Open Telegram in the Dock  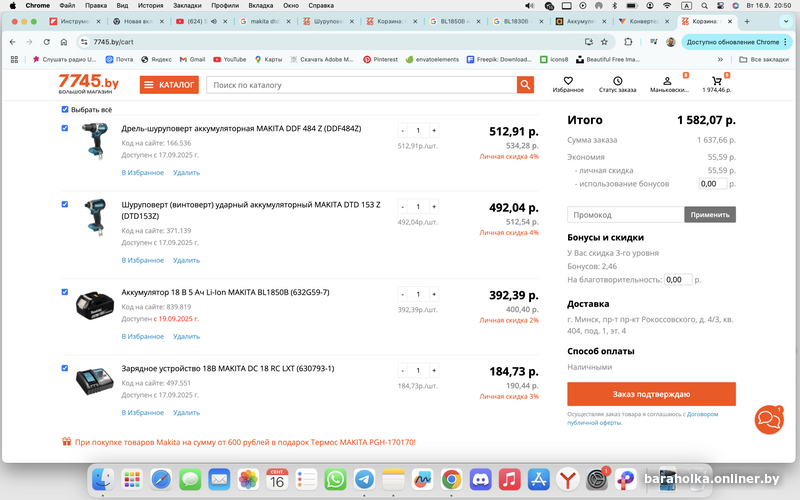[364, 480]
